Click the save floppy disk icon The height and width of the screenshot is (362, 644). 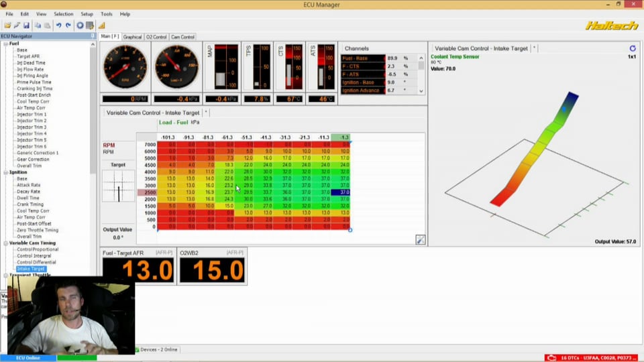[26, 25]
